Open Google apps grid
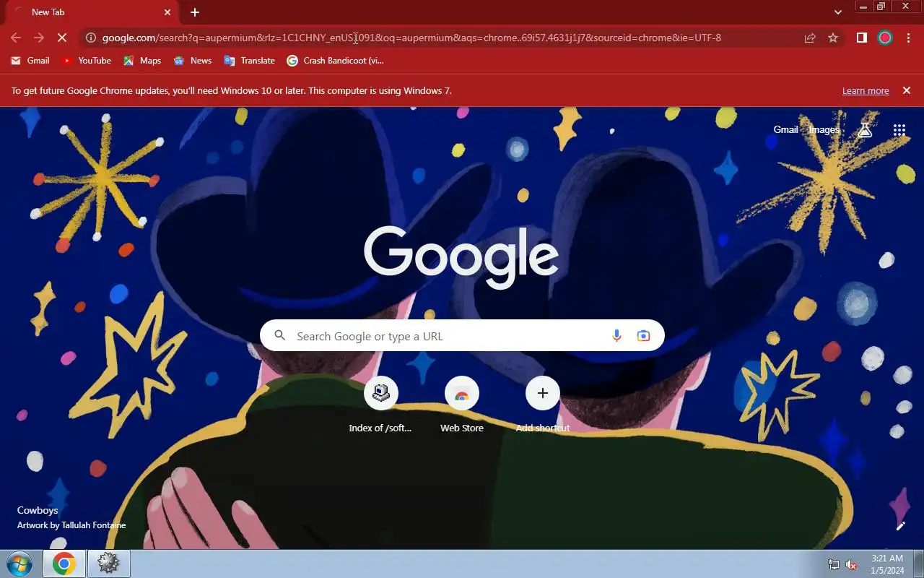 pos(899,130)
